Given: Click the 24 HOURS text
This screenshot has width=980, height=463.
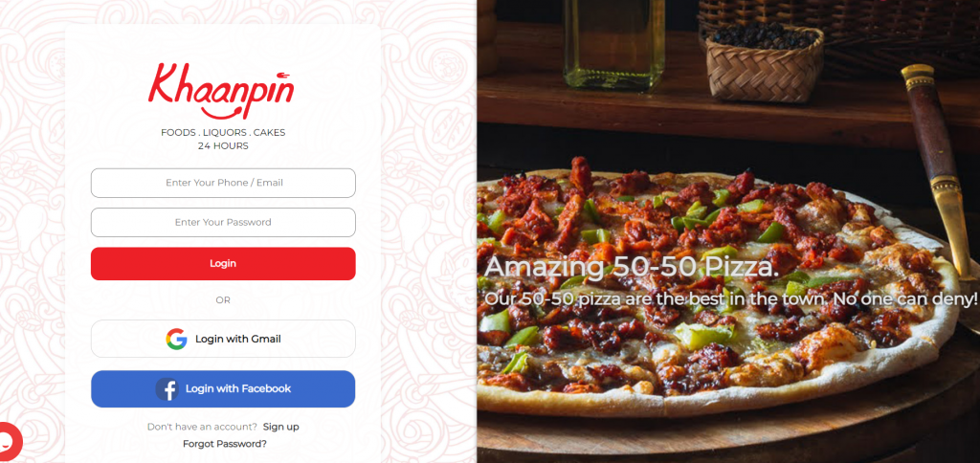Looking at the screenshot, I should 223,145.
